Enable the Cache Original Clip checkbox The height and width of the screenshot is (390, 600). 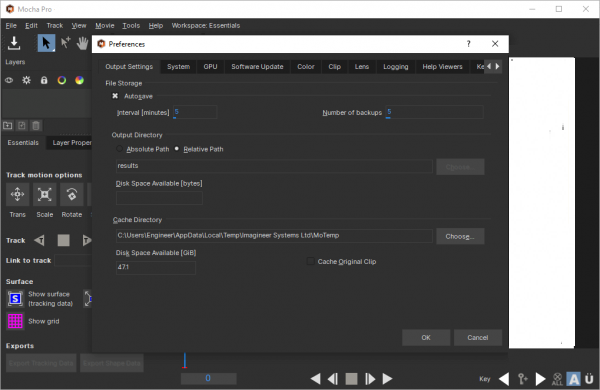[311, 261]
